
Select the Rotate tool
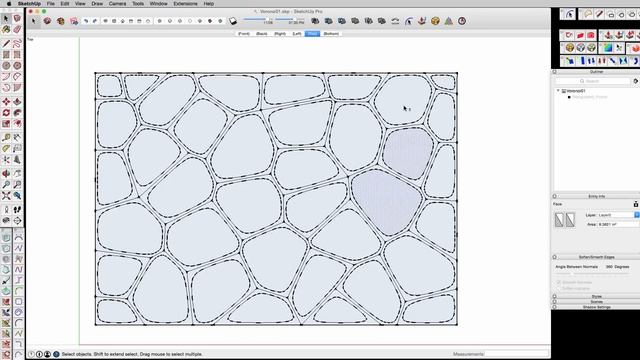click(x=6, y=113)
